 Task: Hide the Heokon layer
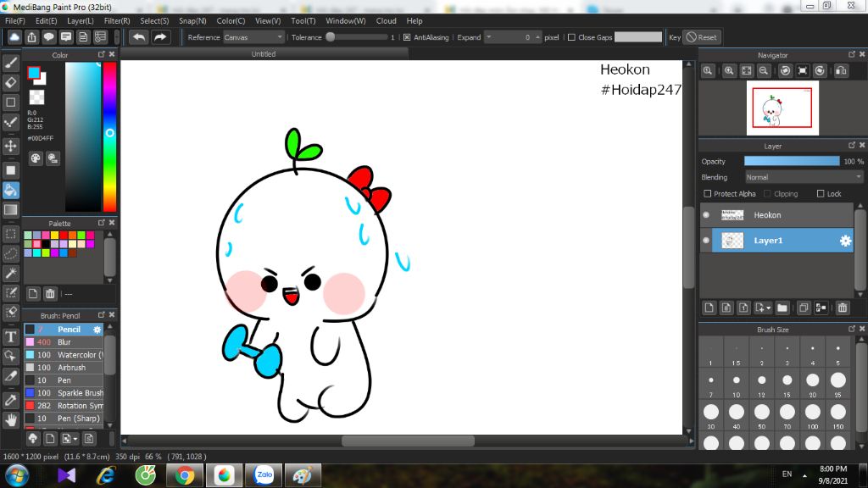[x=706, y=215]
